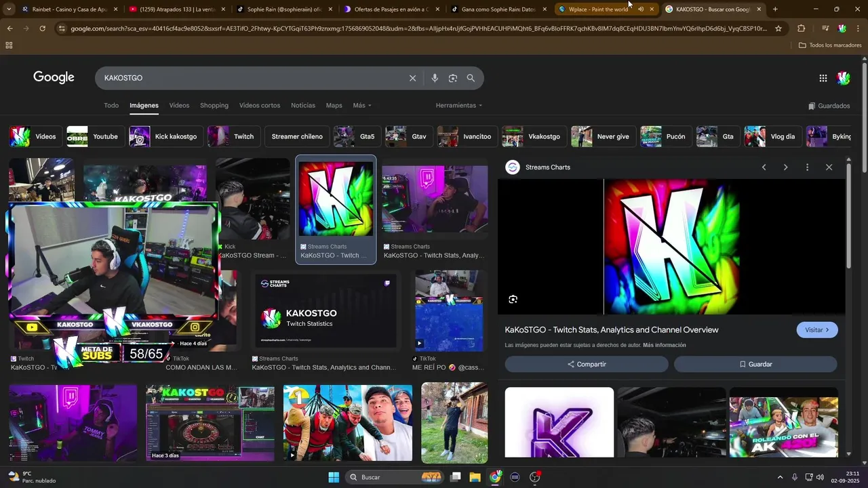
Task: Switch to the Todo results tab
Action: click(x=111, y=106)
